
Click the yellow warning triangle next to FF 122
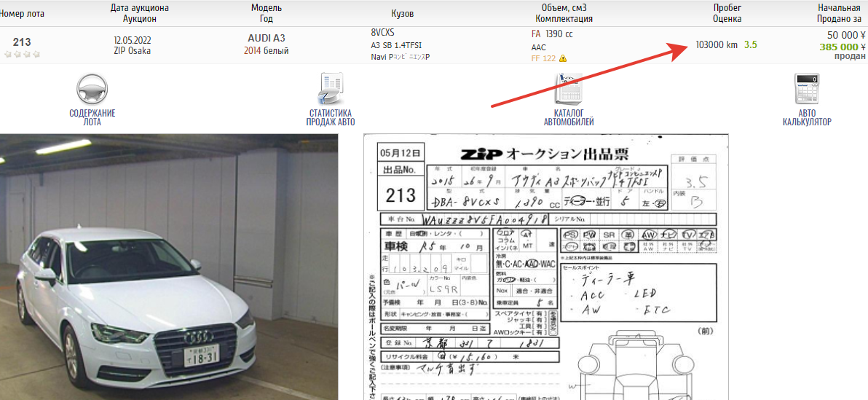(x=563, y=58)
